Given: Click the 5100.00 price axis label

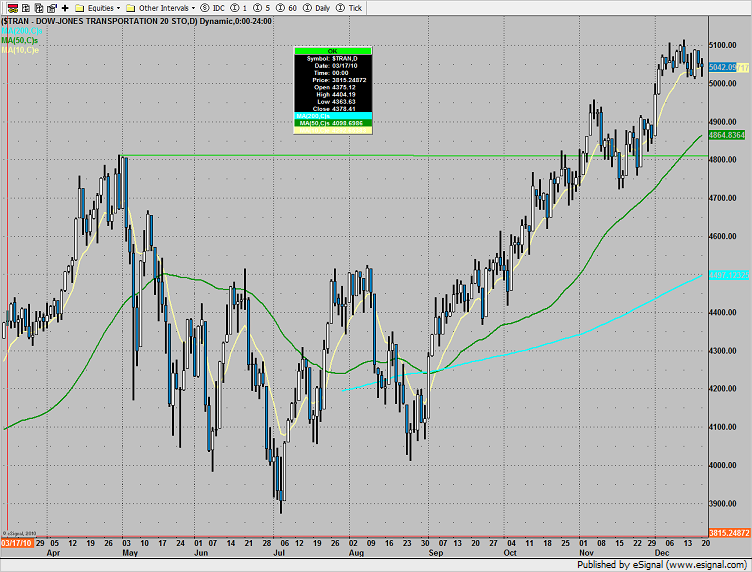Looking at the screenshot, I should tap(723, 45).
